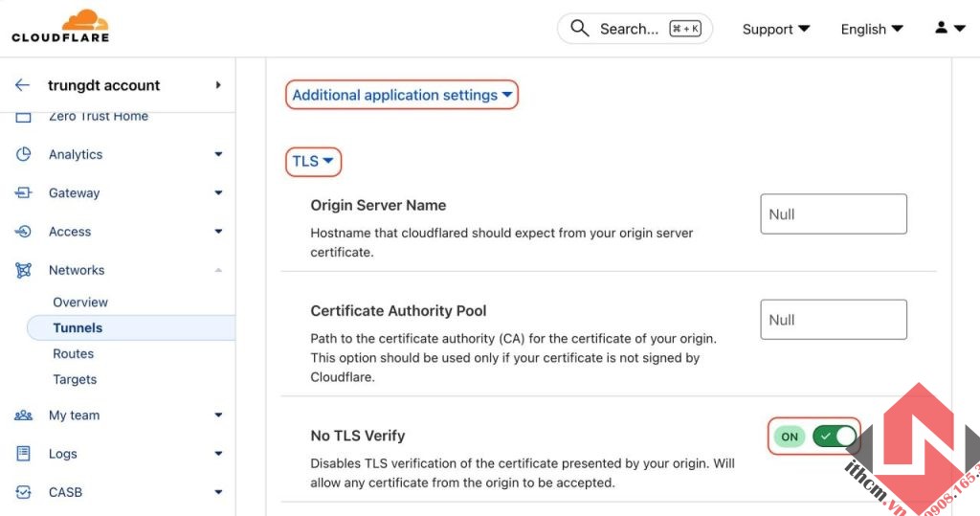Turn off the No TLS Verify toggle
Viewport: 980px width, 516px height.
tap(835, 436)
